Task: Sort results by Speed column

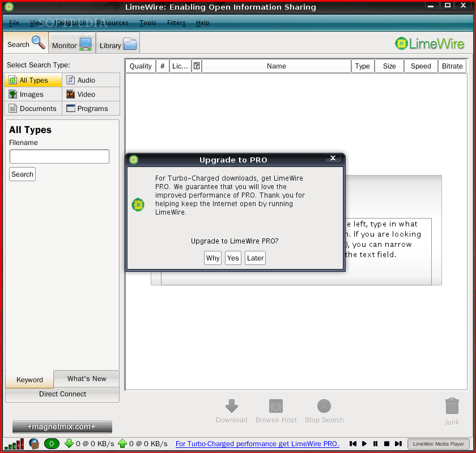Action: (420, 66)
